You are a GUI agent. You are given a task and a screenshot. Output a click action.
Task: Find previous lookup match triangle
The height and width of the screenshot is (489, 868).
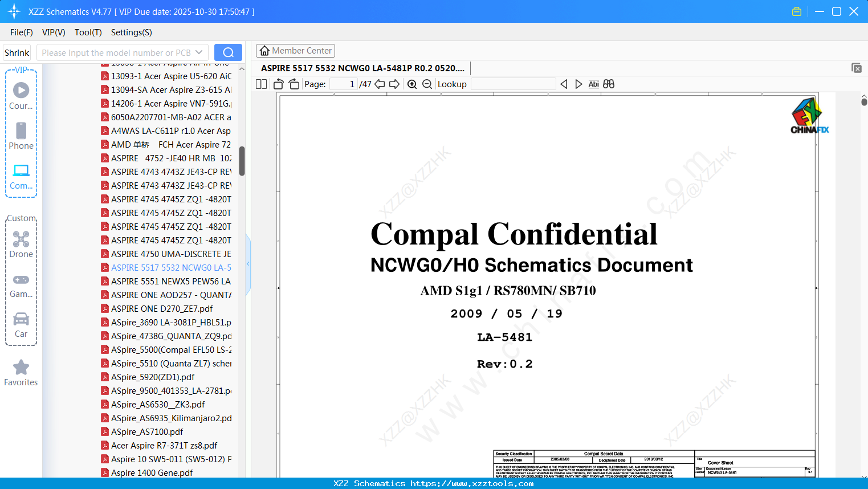coord(564,84)
